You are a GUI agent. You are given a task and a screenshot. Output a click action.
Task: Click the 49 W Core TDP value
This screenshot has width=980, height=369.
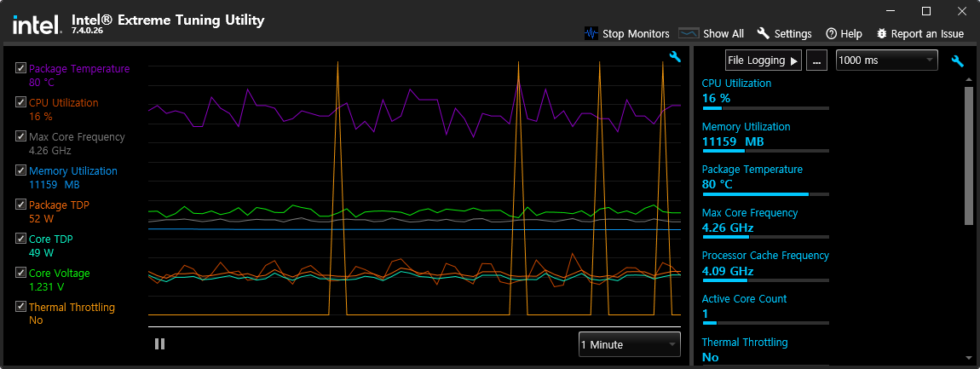(41, 252)
